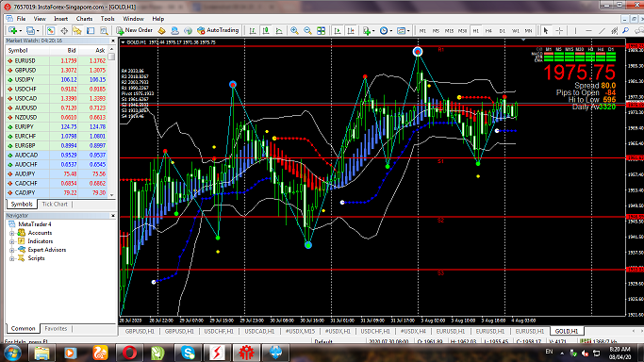Open the Strategy Tester icon

click(x=104, y=30)
